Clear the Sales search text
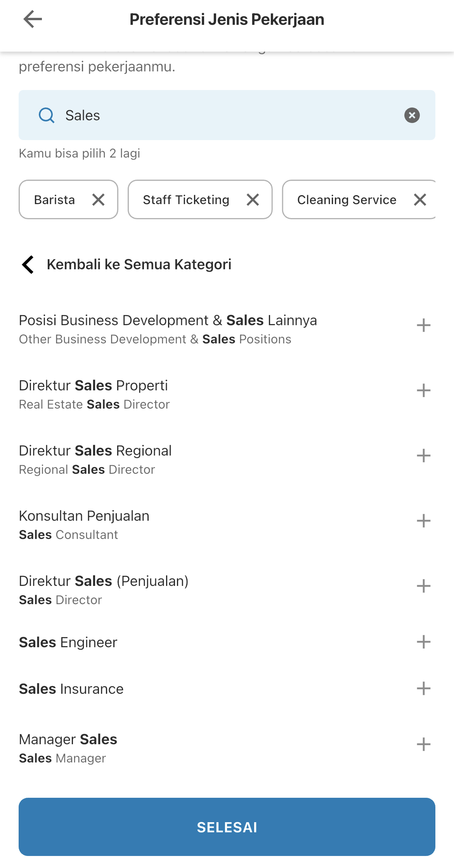454x868 pixels. 412,115
